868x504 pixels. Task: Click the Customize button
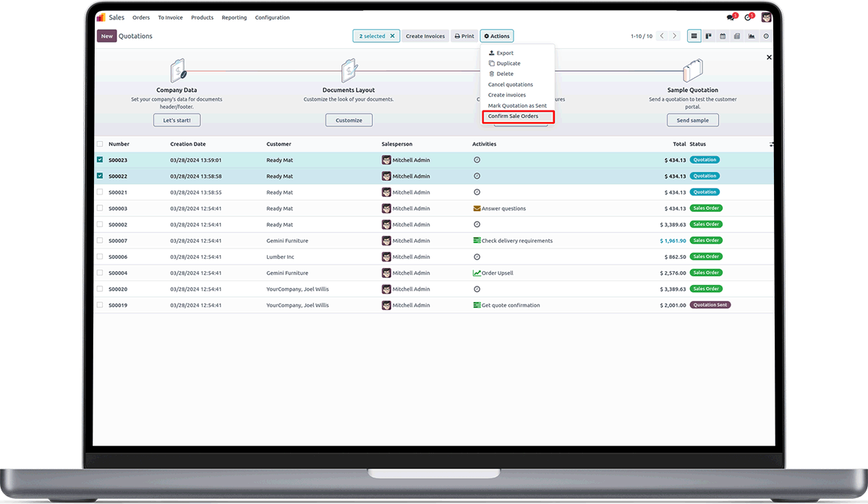[349, 120]
